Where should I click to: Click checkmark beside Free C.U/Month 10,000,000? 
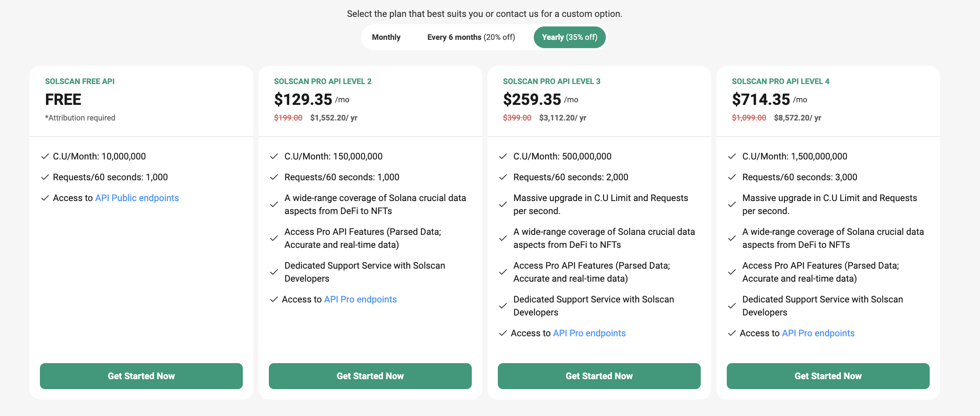click(45, 156)
